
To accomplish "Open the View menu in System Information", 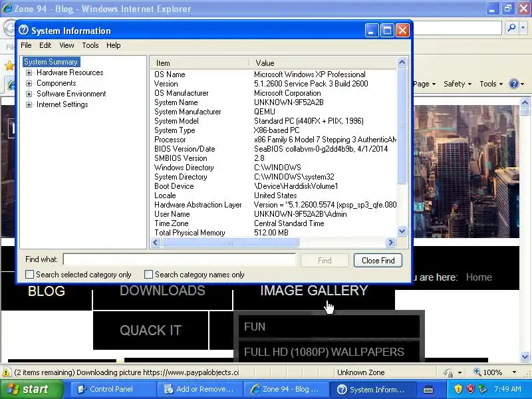I will coord(66,45).
